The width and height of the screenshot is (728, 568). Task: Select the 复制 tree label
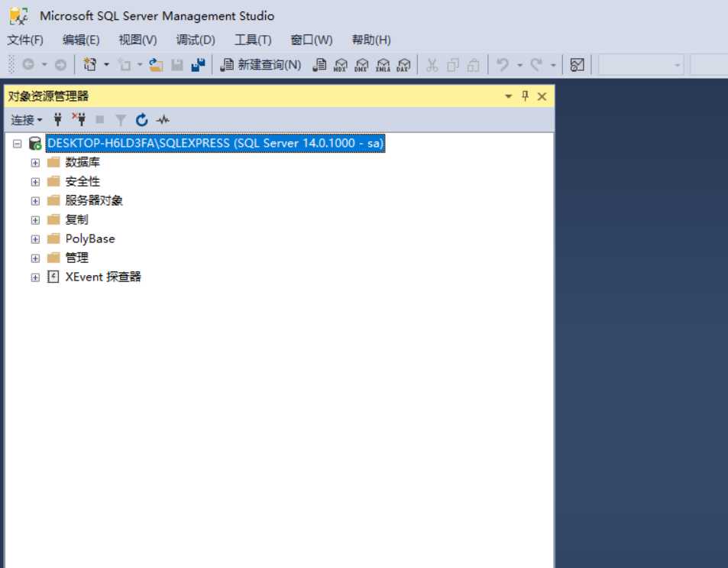click(x=76, y=219)
